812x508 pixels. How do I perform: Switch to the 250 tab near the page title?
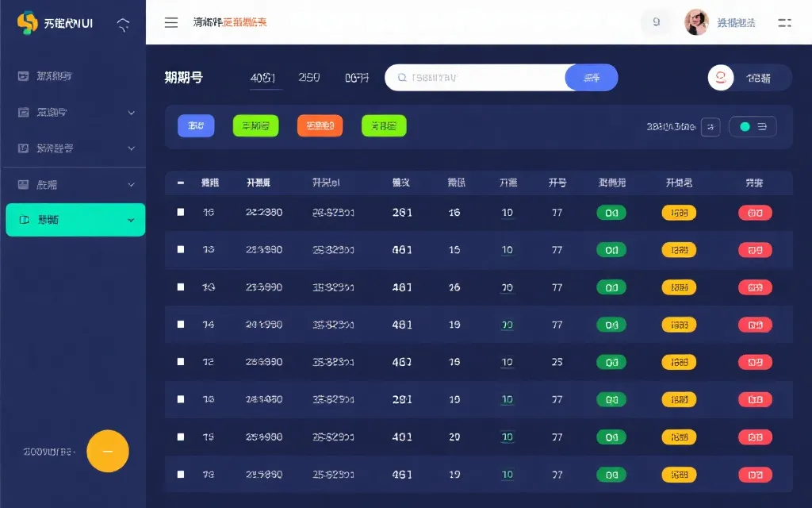[x=308, y=77]
